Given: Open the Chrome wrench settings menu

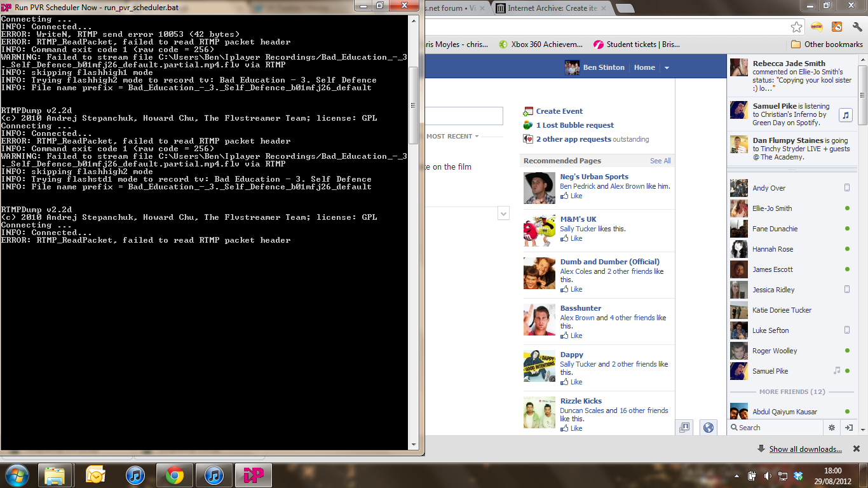Looking at the screenshot, I should pos(856,27).
